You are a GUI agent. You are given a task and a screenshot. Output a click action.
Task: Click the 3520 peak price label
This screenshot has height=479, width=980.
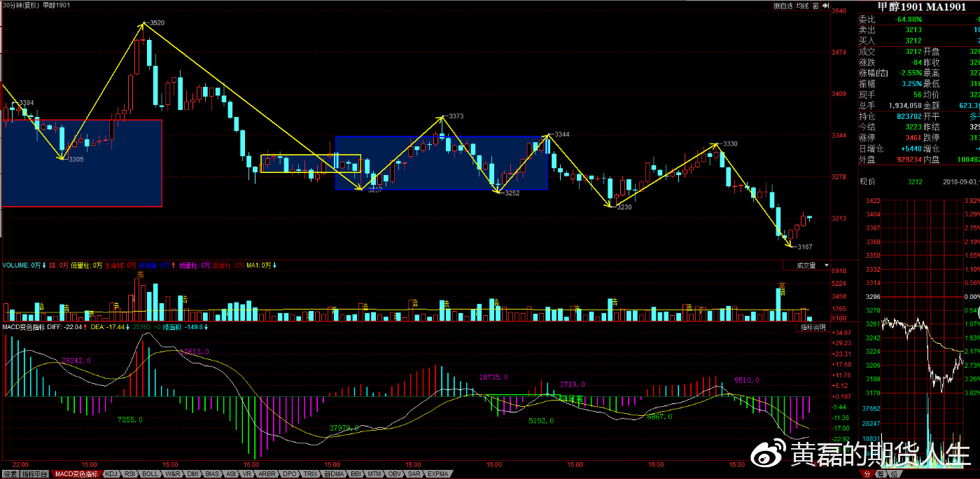(157, 23)
